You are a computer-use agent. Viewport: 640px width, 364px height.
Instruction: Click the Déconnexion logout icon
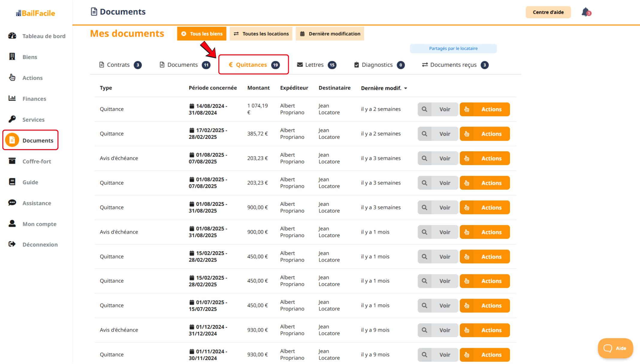12,244
